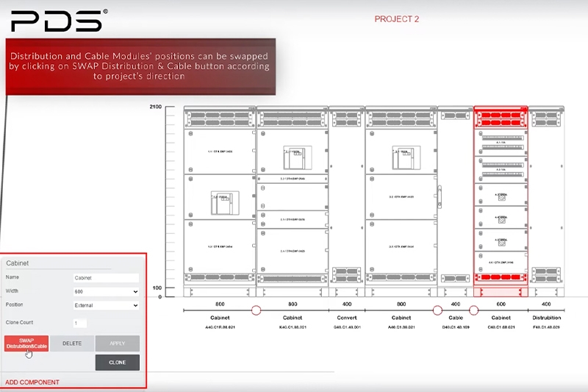Open the ADD COMPONENT section
588x392 pixels.
[32, 382]
